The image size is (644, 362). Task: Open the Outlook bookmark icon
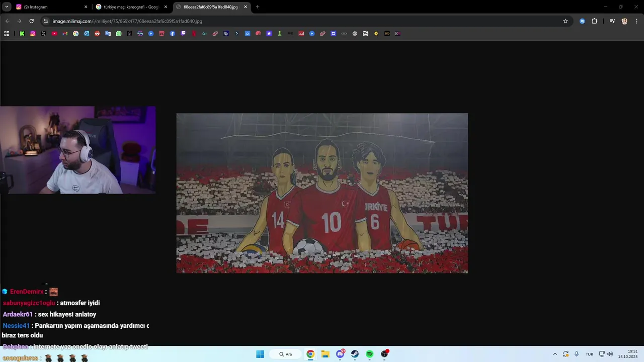(87, 34)
